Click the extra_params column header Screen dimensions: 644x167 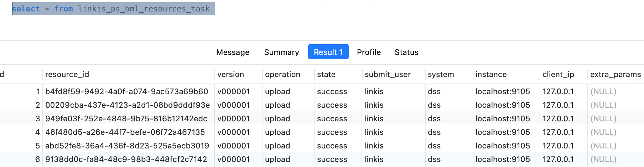coord(615,74)
